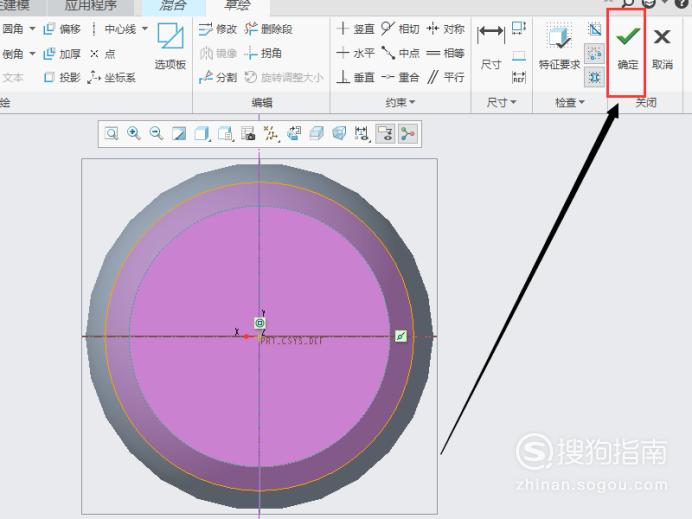
Task: Select the 加厚 (Thicken) tool
Action: pyautogui.click(x=62, y=54)
